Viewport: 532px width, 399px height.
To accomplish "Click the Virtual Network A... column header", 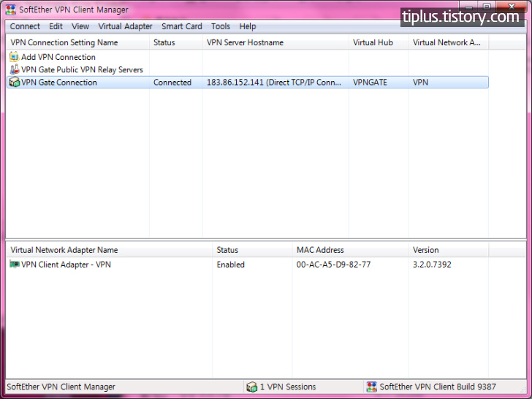I will coord(449,42).
